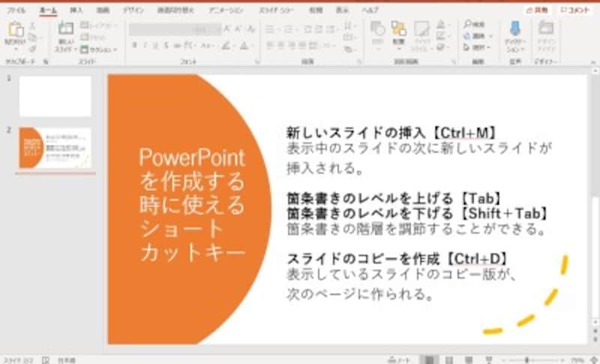The width and height of the screenshot is (600, 364).
Task: Switch to the Design (デザイン) tab
Action: coord(133,10)
